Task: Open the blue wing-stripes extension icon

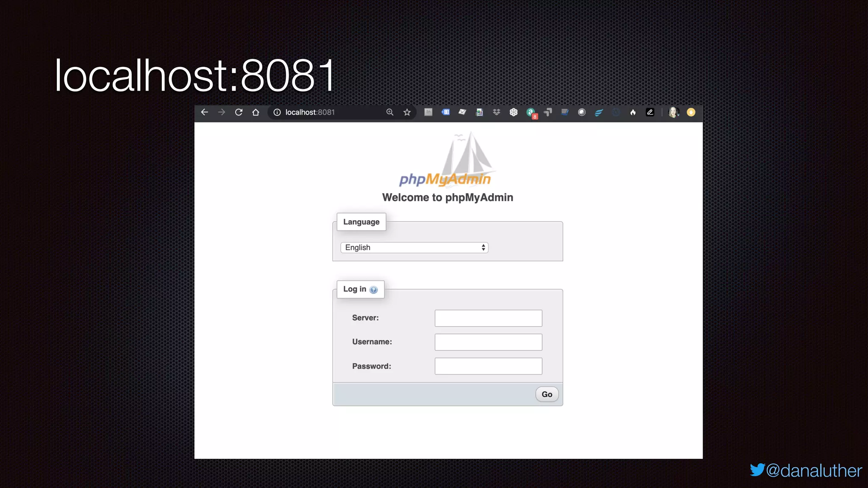Action: tap(599, 112)
